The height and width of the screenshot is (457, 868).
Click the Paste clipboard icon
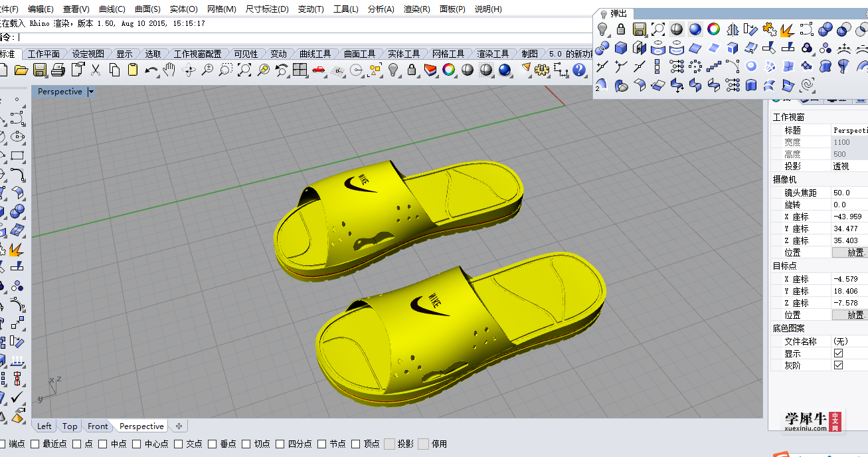[x=133, y=70]
